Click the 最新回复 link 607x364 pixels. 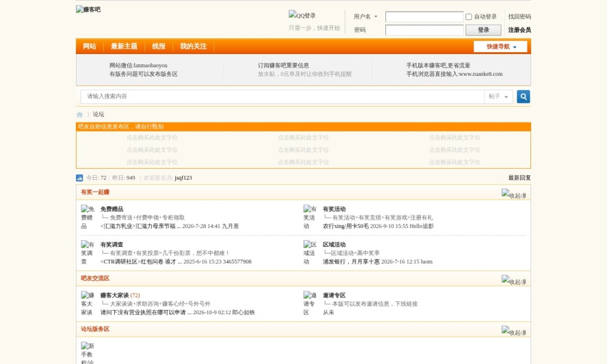pos(520,178)
